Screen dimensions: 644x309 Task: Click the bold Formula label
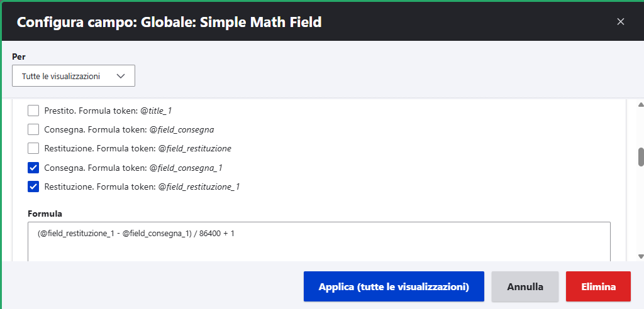pyautogui.click(x=45, y=214)
